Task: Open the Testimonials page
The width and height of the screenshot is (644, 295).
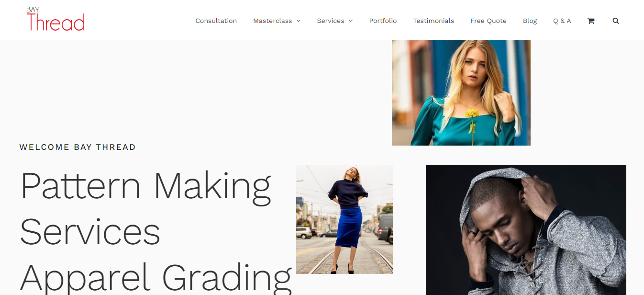Action: tap(434, 21)
